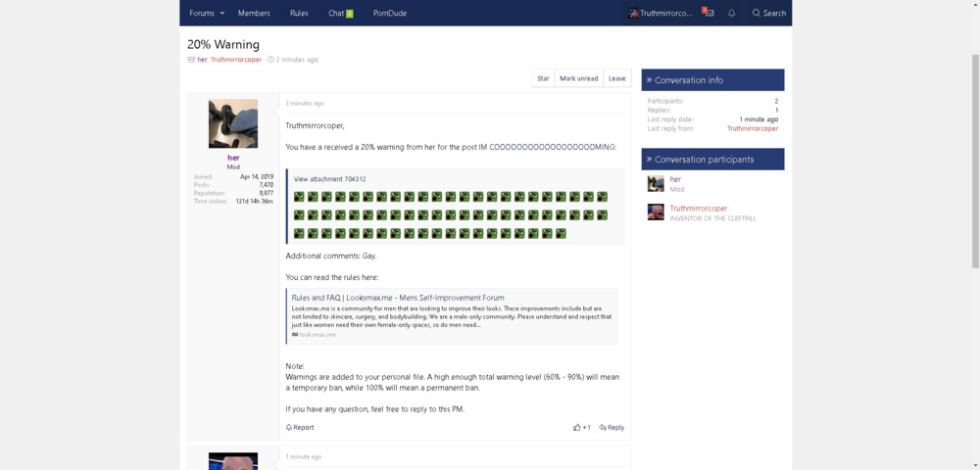Open her's avatar in the message sidebar
Image resolution: width=980 pixels, height=470 pixels.
click(x=233, y=123)
